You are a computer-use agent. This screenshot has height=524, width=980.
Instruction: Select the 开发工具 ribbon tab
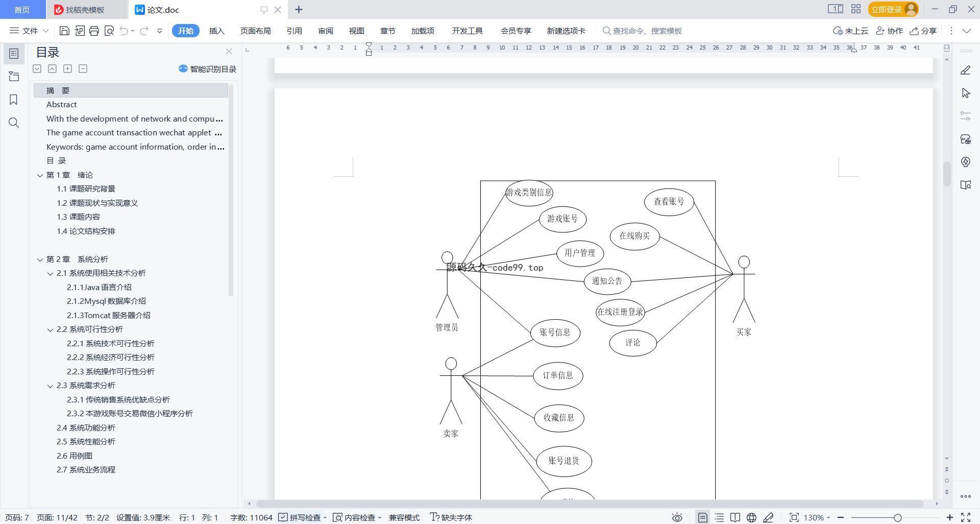tap(467, 31)
